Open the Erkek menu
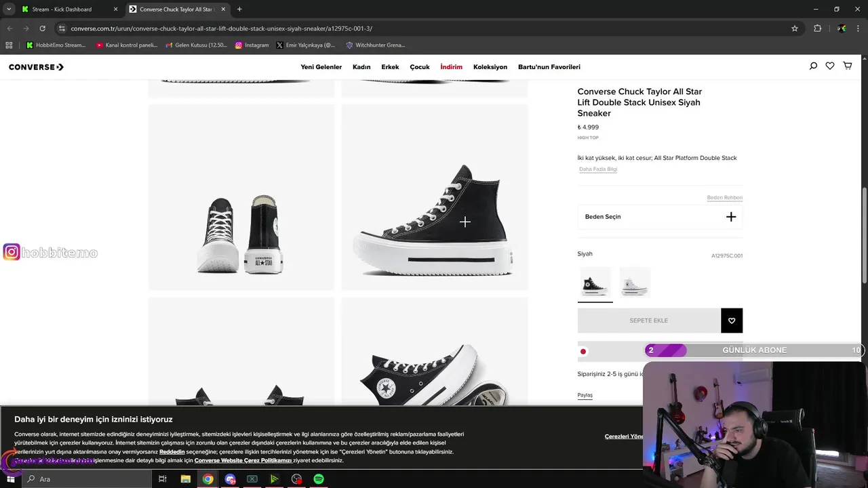 tap(390, 67)
